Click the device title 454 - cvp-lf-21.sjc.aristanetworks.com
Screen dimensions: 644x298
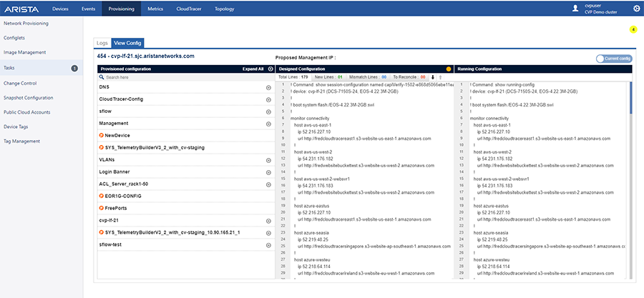click(145, 56)
